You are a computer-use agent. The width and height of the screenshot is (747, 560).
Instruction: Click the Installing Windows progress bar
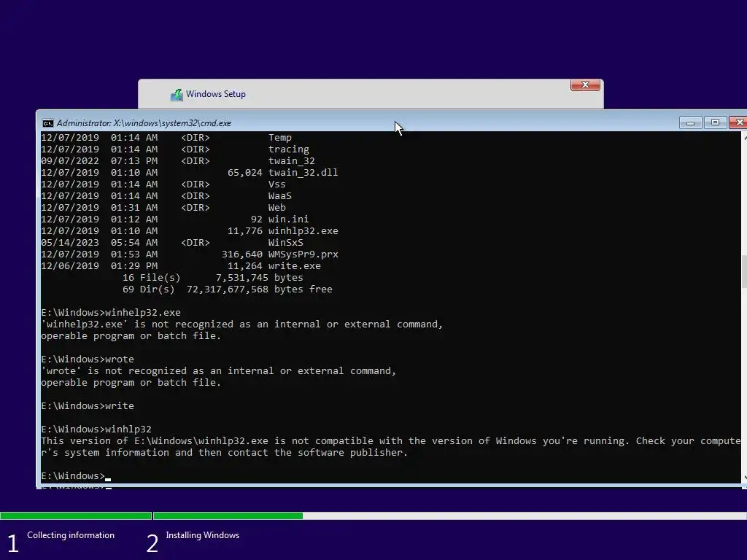click(x=449, y=516)
